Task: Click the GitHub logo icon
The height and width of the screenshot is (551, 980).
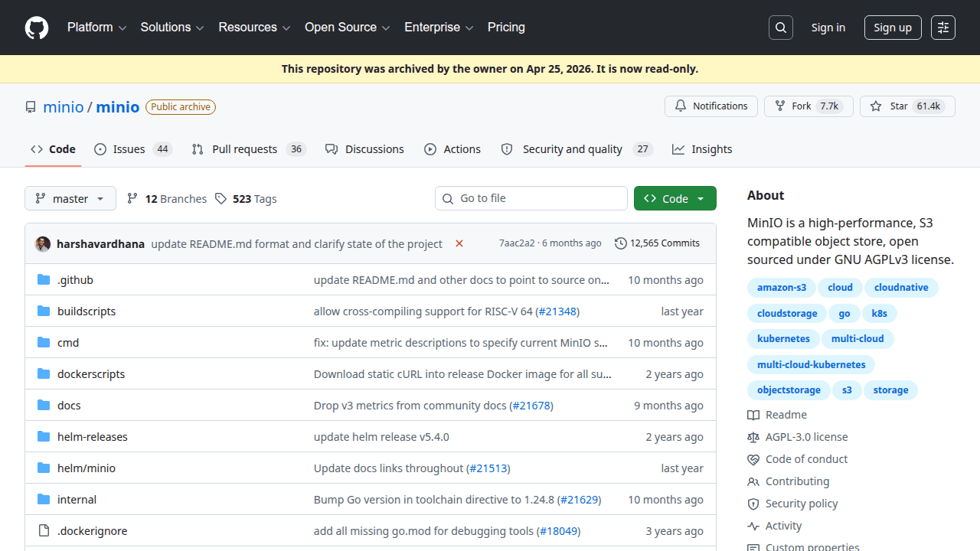Action: [37, 28]
